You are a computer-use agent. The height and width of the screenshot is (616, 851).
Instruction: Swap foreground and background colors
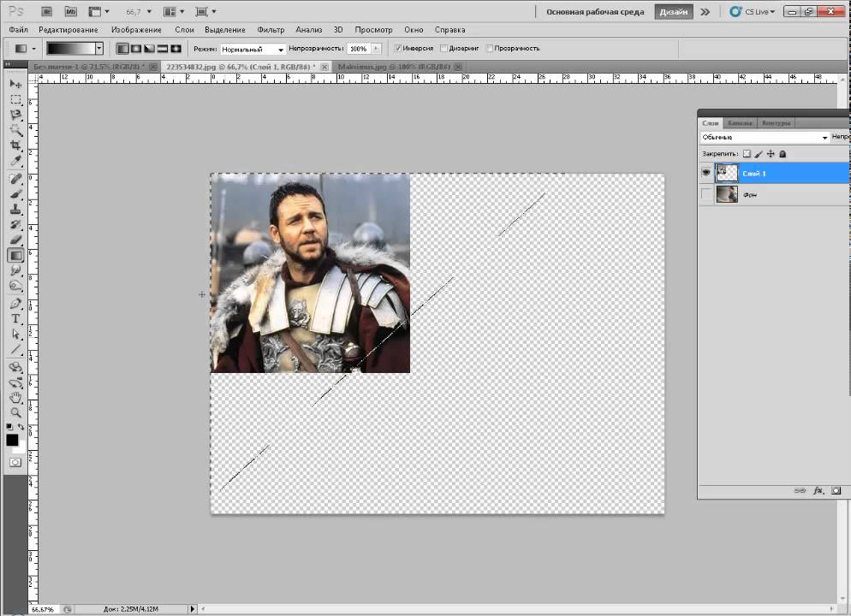(x=21, y=427)
